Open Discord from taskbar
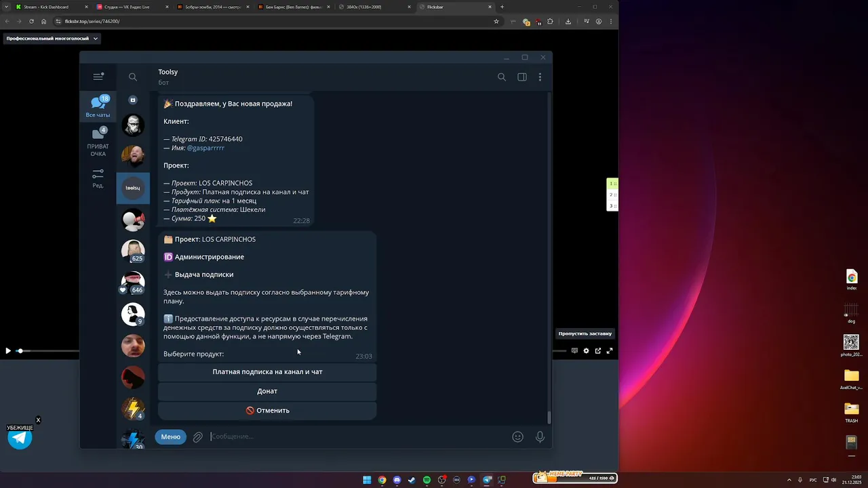Viewport: 868px width, 488px height. (x=397, y=480)
